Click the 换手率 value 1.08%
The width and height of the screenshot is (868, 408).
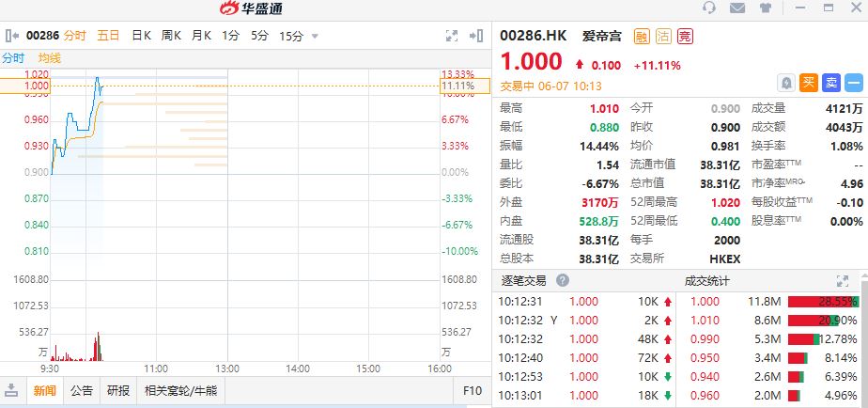847,147
